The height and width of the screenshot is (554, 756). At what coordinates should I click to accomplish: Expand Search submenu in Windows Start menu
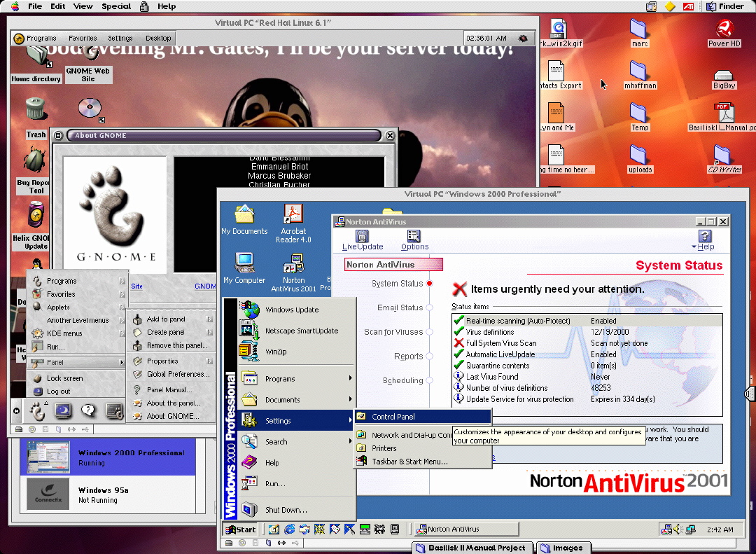click(x=297, y=441)
